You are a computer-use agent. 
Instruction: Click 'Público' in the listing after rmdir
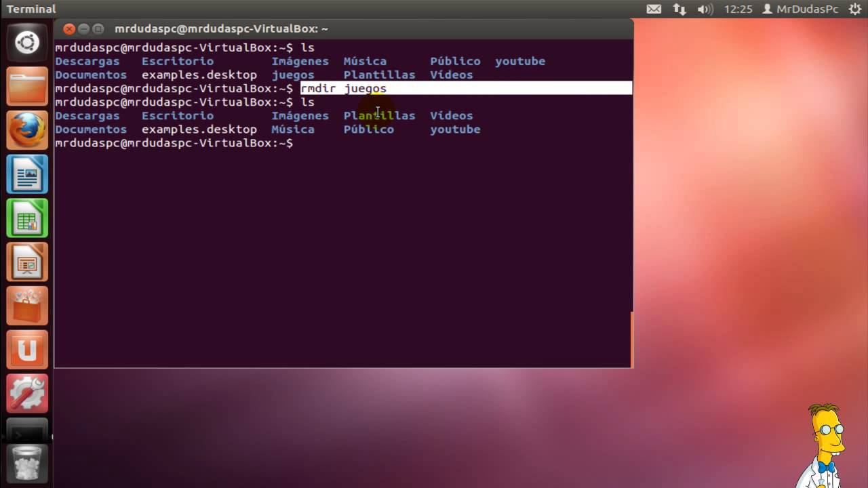368,129
